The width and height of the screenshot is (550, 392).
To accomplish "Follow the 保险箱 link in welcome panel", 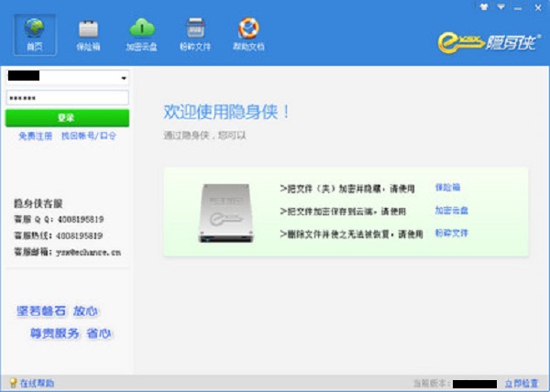I will [447, 188].
